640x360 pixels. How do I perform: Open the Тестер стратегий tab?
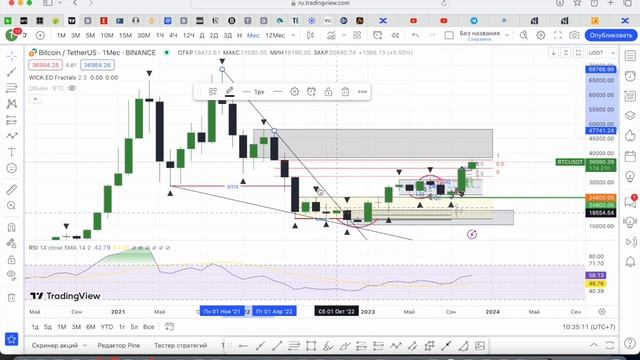pos(180,345)
